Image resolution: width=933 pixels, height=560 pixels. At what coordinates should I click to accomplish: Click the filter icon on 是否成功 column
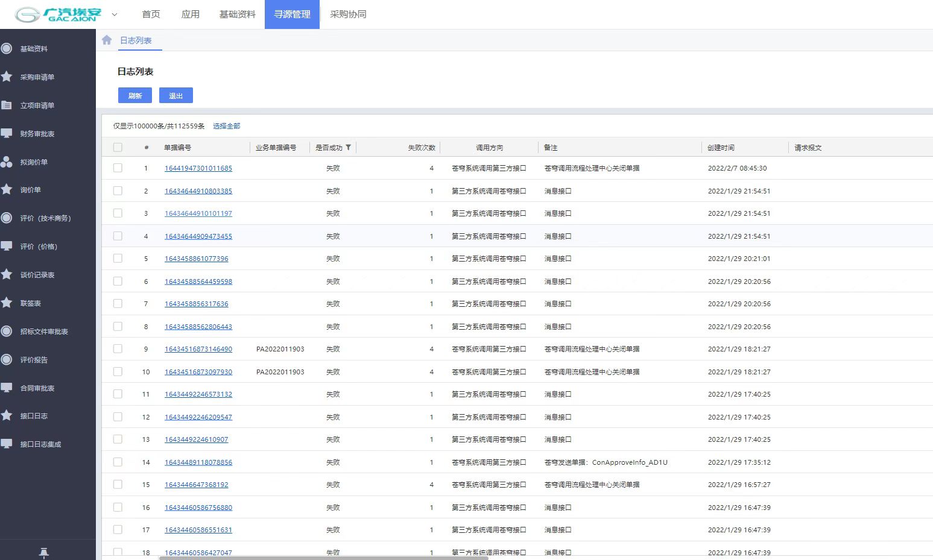click(x=348, y=147)
